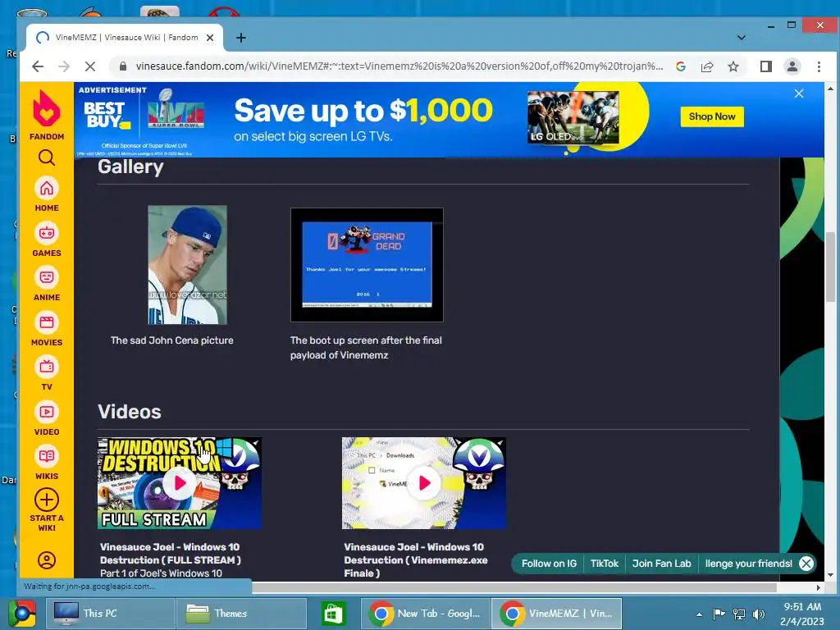Image resolution: width=840 pixels, height=630 pixels.
Task: Open Chrome profile avatar menu
Action: [x=792, y=66]
